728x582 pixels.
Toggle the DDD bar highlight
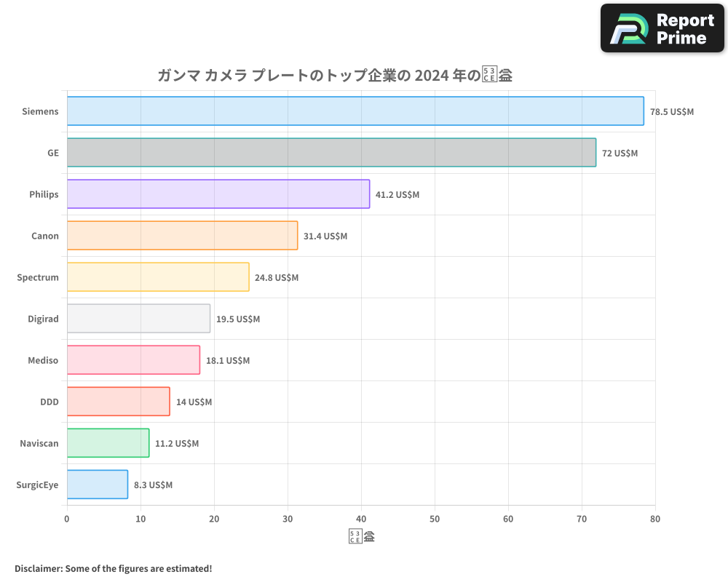tap(118, 402)
